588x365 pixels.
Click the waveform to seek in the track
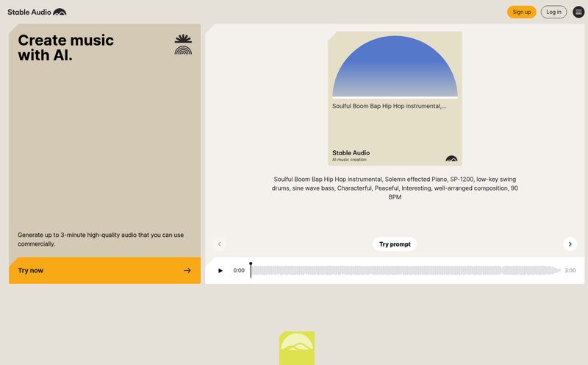(406, 270)
